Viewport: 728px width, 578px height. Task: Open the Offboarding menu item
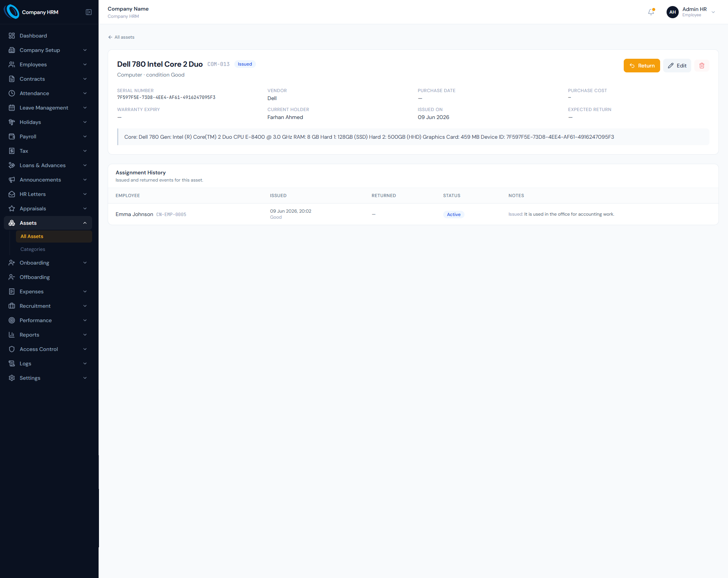48,277
